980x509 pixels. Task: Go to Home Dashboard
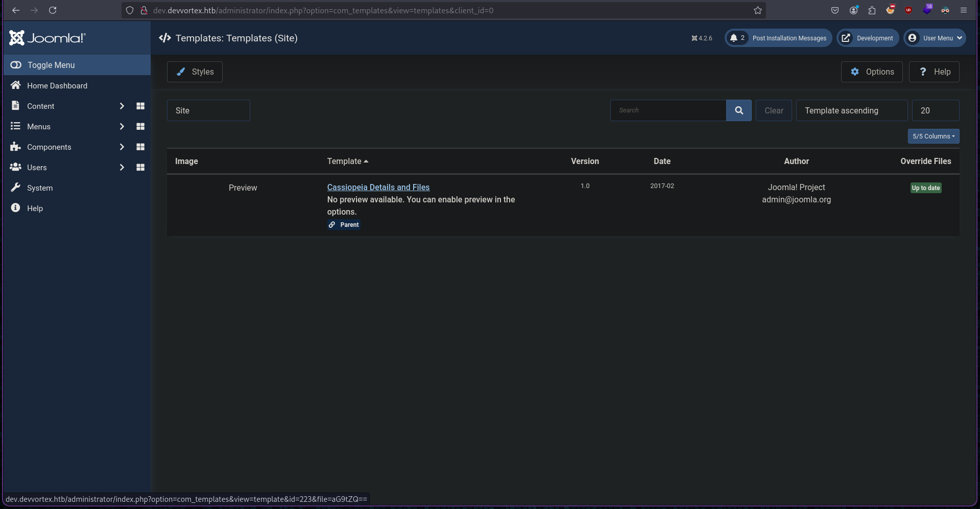57,85
